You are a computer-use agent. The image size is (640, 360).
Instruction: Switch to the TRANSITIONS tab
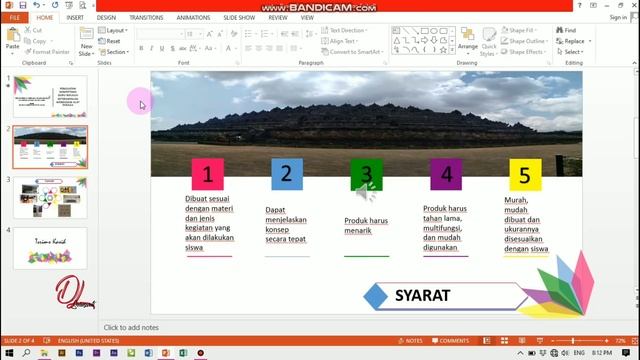146,18
